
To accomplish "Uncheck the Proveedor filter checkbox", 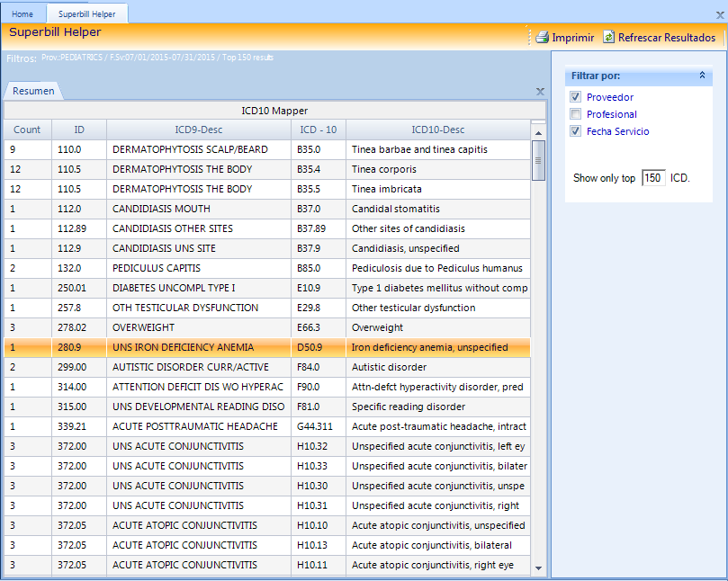I will (575, 97).
